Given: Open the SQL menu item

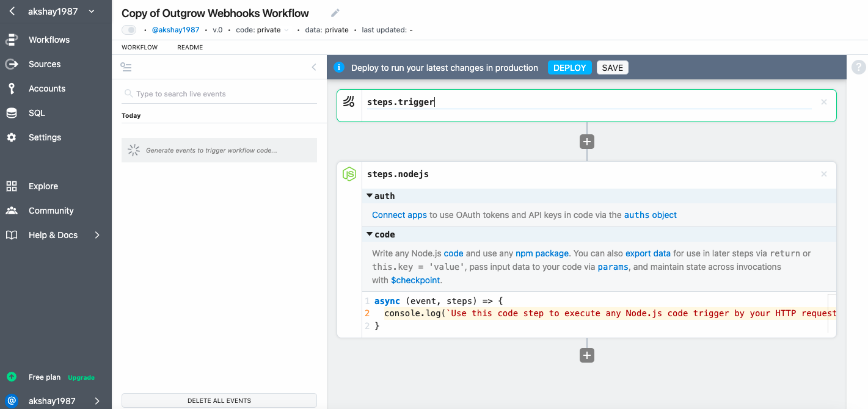Looking at the screenshot, I should tap(37, 113).
